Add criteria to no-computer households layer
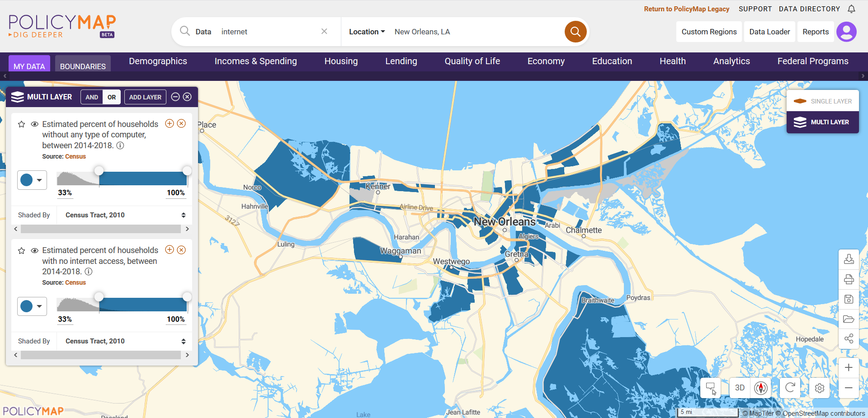Viewport: 868px width, 418px height. 170,123
